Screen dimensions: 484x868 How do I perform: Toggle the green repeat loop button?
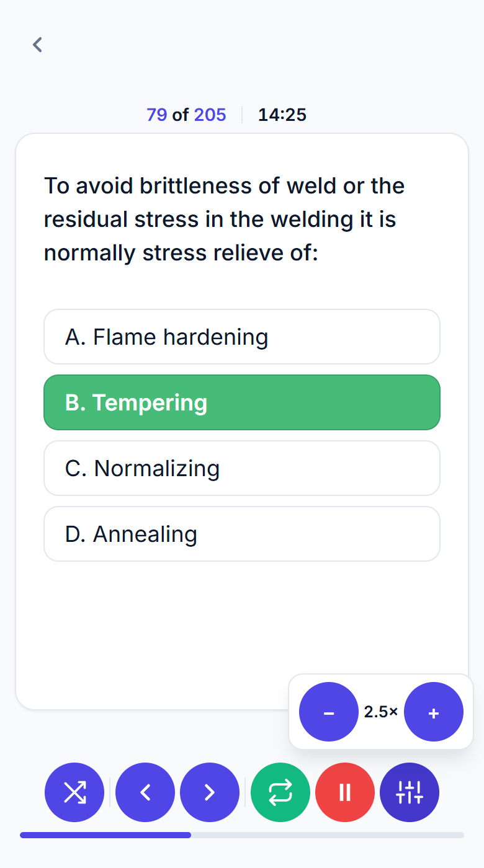tap(280, 792)
